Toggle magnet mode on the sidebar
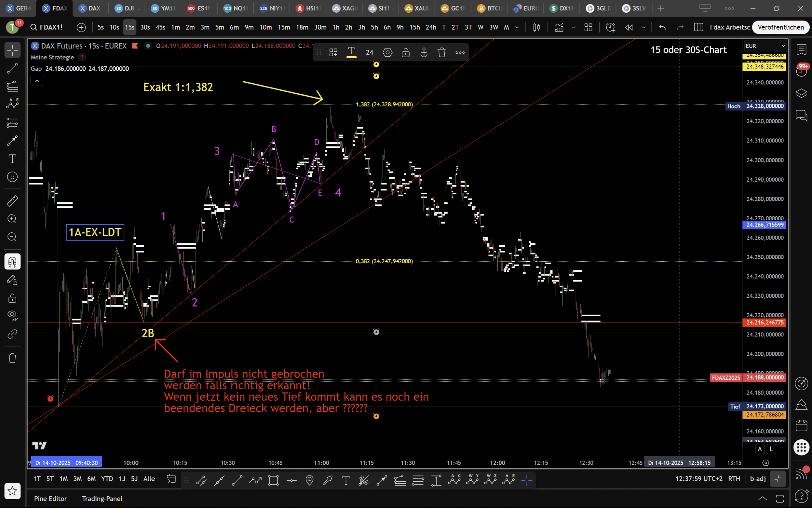Viewport: 812px width, 508px height. [12, 261]
